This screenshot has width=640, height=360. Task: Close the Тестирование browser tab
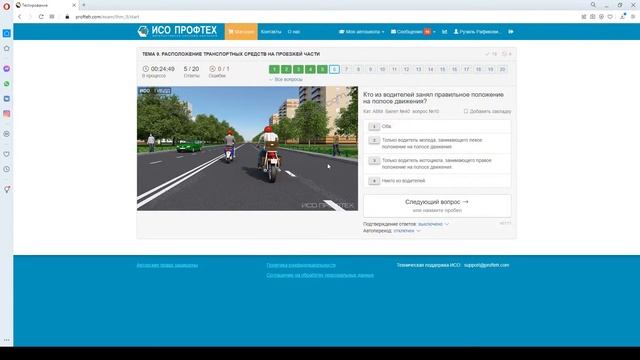click(x=74, y=5)
